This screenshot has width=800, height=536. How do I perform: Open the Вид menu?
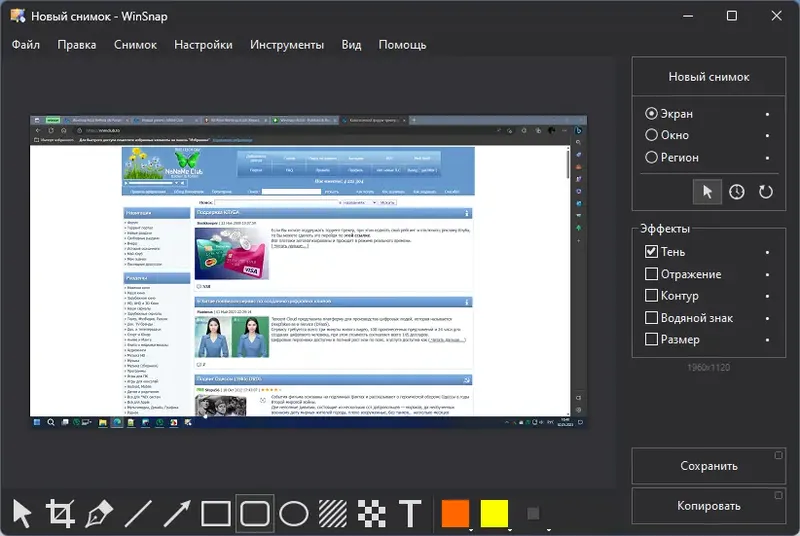(351, 45)
